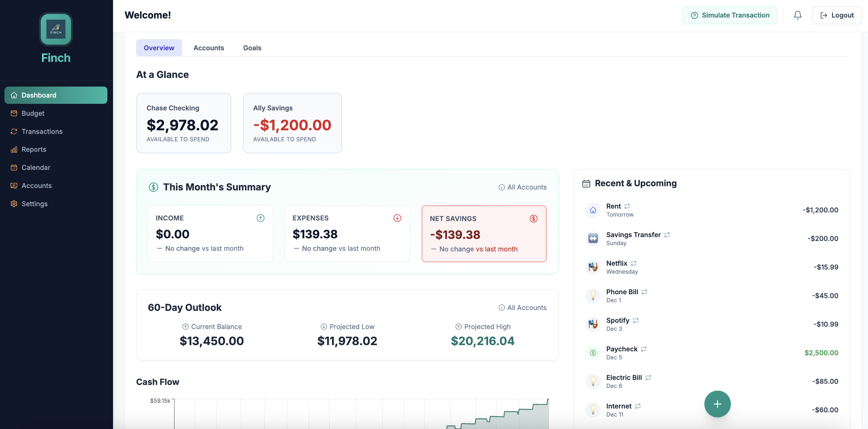
Task: Log out using the Logout button
Action: coord(837,15)
